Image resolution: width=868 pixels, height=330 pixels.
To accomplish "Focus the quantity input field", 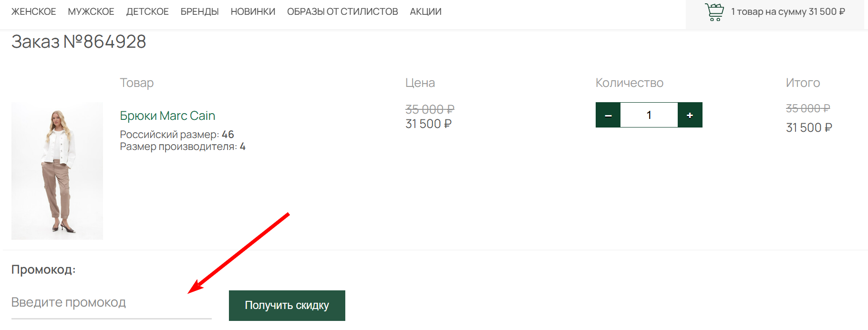I will [x=649, y=115].
